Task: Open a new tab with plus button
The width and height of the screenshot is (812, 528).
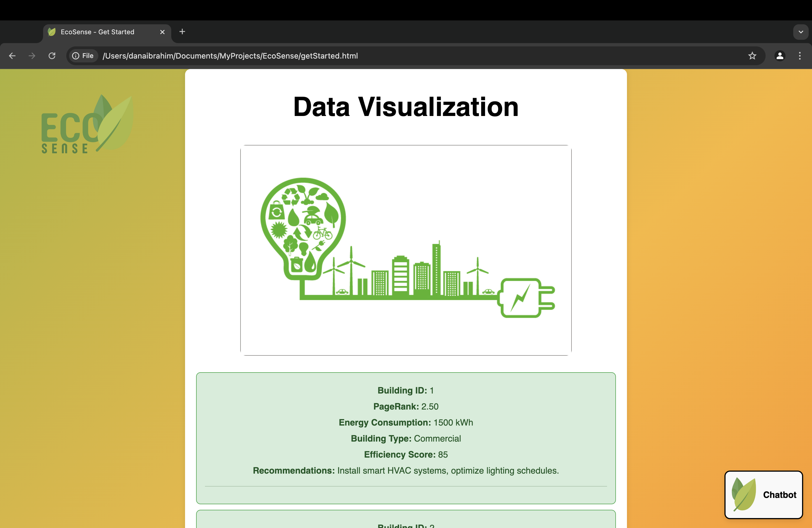Action: click(x=182, y=32)
